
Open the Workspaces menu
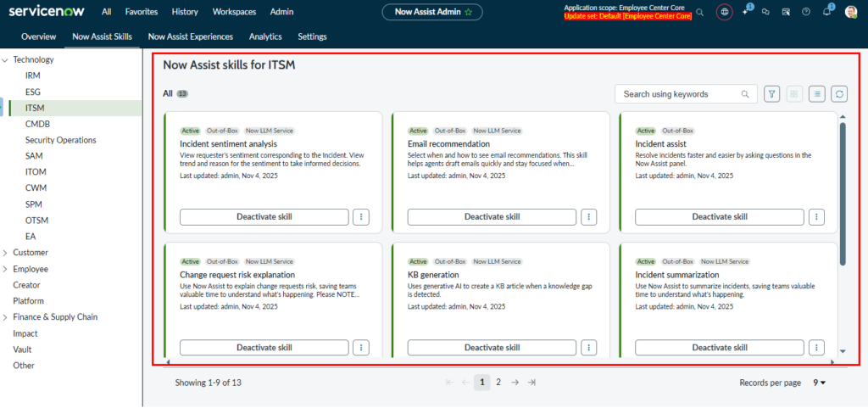(234, 12)
